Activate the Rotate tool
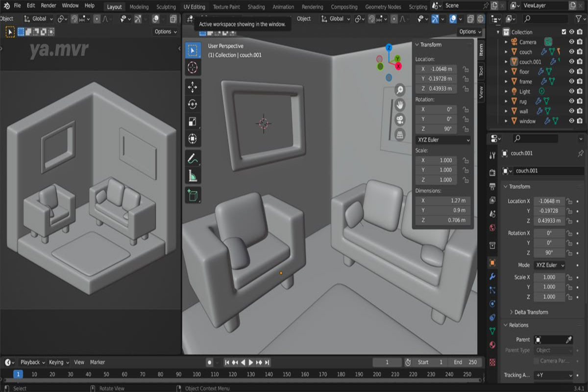This screenshot has width=588, height=392. point(193,104)
